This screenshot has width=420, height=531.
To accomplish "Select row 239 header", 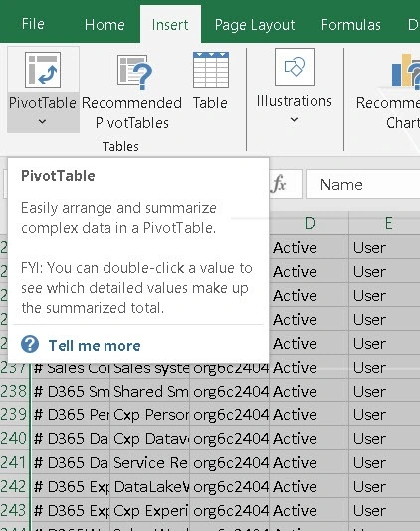I will (x=14, y=414).
